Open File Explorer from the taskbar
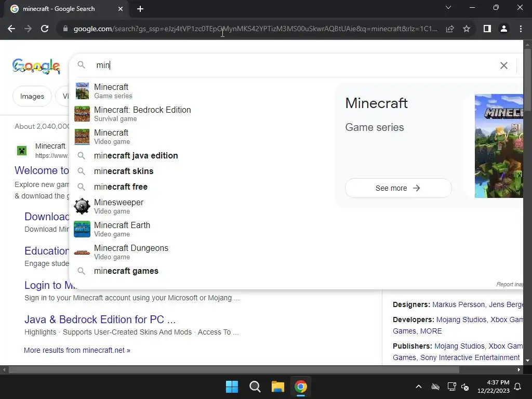Screen dimensions: 532x399 click(277, 387)
